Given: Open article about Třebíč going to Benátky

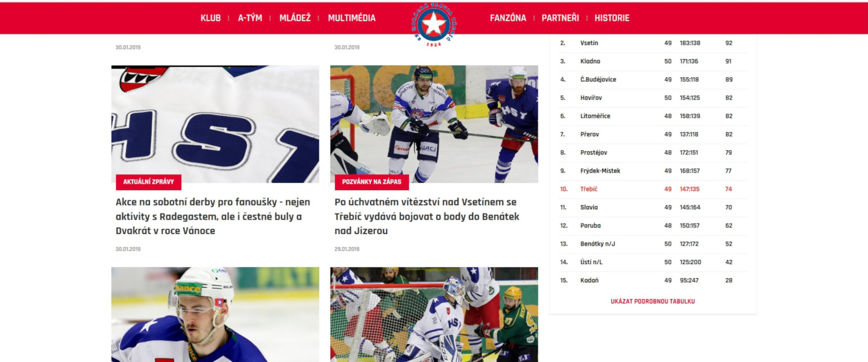Looking at the screenshot, I should coord(427,216).
